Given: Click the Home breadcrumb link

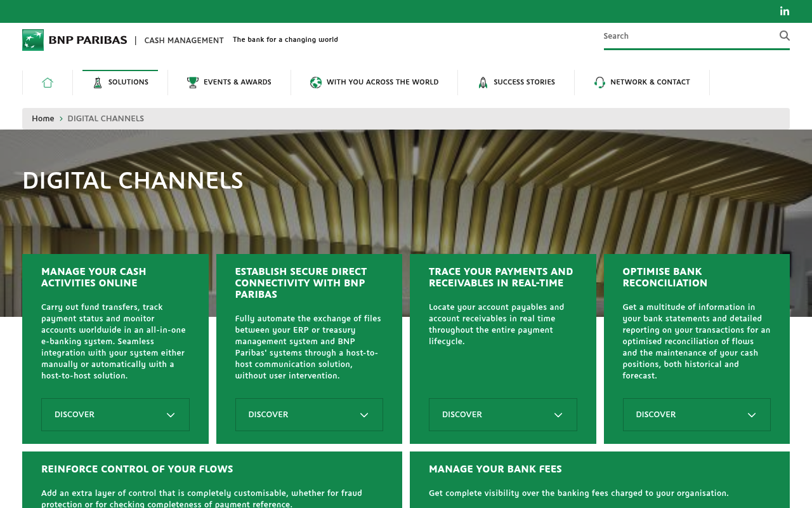Looking at the screenshot, I should (43, 119).
